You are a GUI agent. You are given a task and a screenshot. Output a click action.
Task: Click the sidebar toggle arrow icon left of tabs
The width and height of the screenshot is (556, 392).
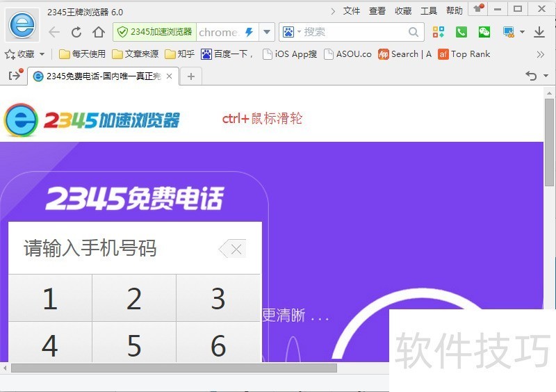pos(15,75)
